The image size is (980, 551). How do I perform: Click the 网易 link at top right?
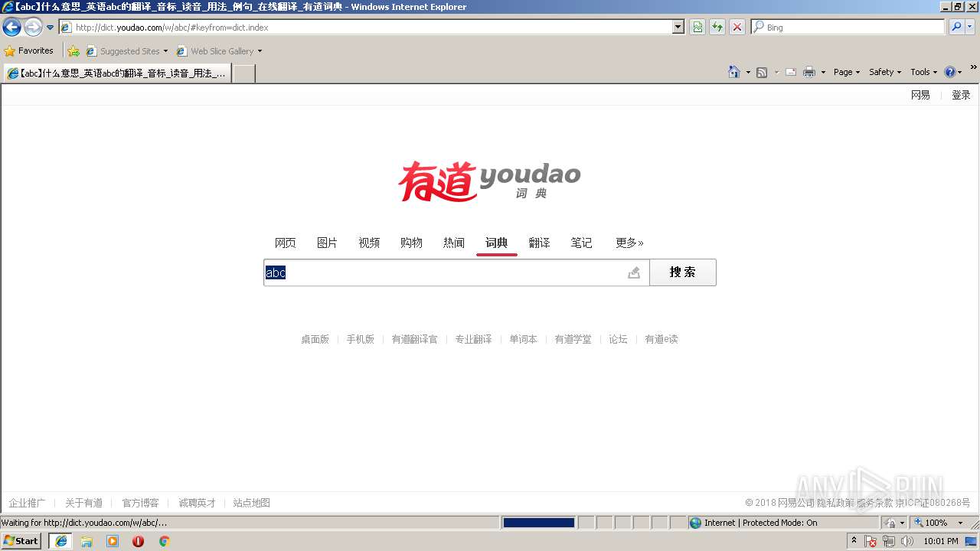920,95
